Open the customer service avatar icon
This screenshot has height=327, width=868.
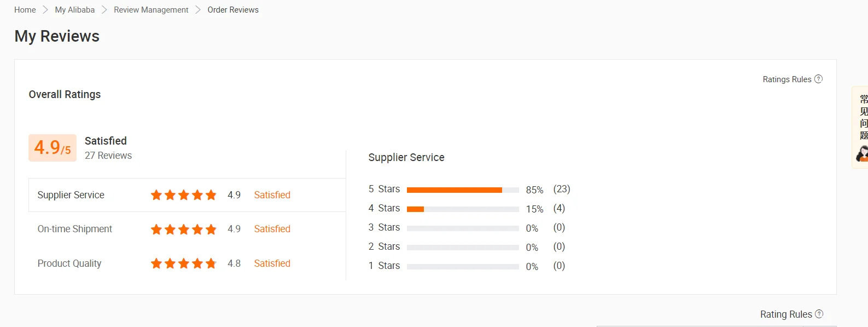863,154
